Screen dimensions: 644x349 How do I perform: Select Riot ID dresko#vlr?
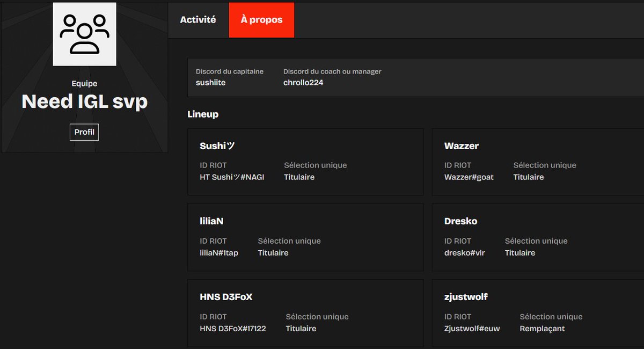point(465,253)
